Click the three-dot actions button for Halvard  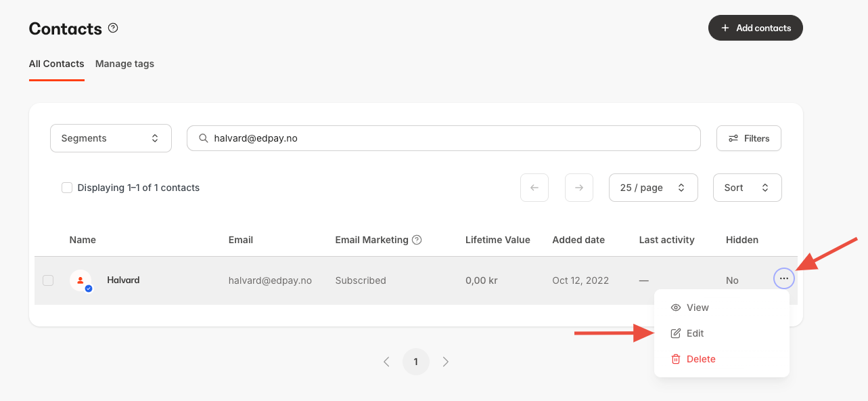[x=784, y=279]
